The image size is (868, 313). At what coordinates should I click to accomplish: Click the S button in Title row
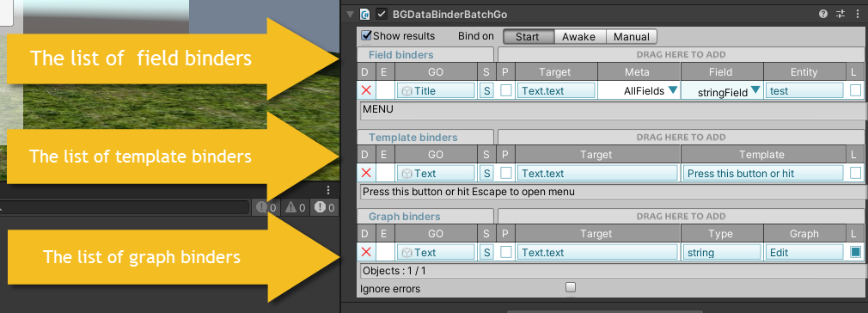tap(486, 91)
